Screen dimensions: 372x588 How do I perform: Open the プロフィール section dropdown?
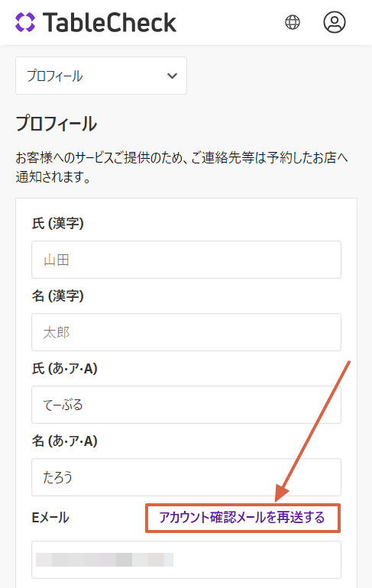point(102,76)
